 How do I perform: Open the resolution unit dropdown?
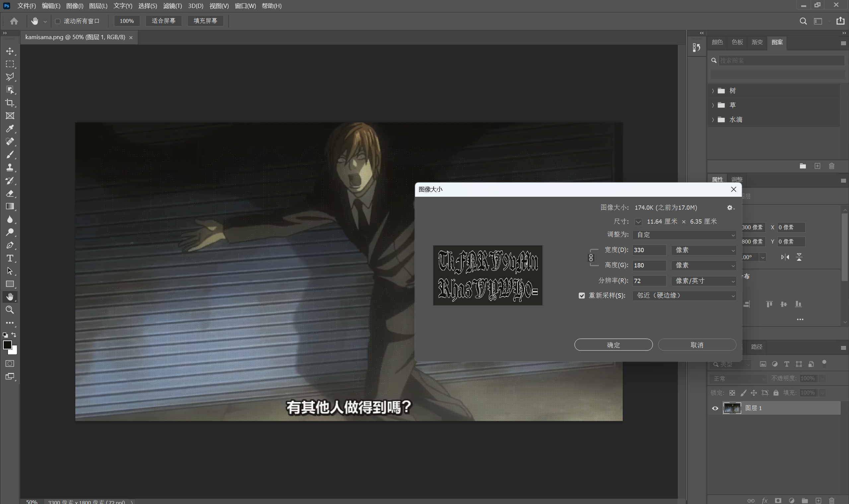pyautogui.click(x=704, y=281)
